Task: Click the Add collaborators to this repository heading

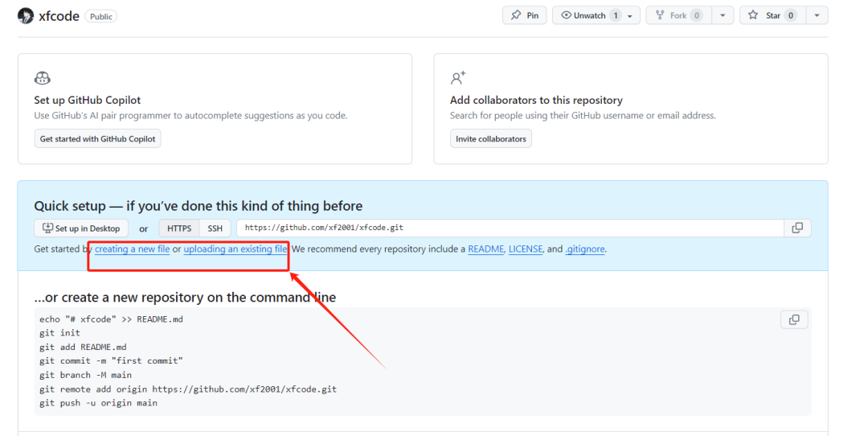Action: pyautogui.click(x=536, y=100)
